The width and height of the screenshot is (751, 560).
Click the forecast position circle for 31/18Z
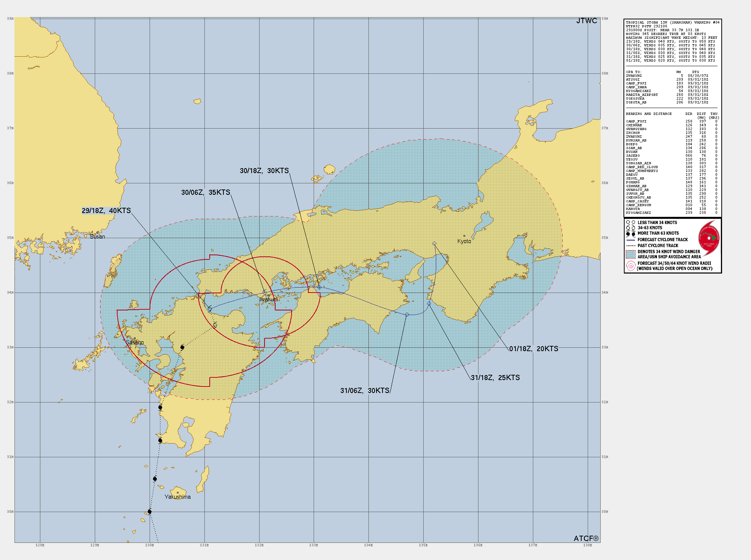click(x=429, y=304)
